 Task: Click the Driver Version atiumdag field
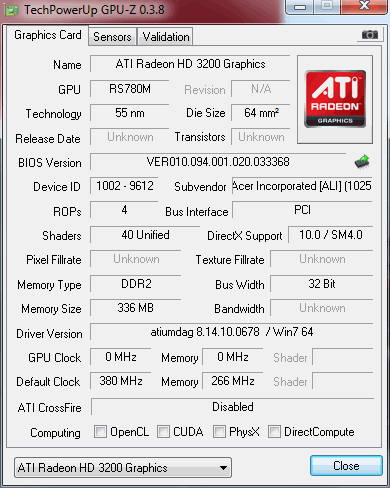coord(232,332)
